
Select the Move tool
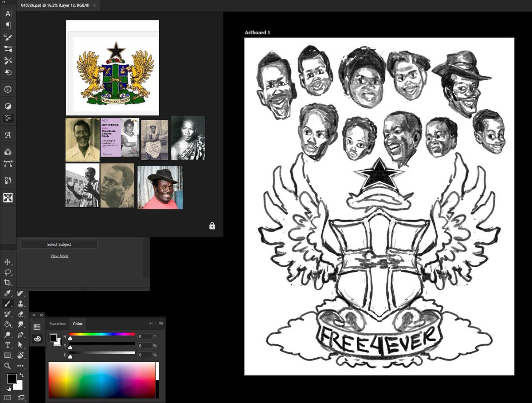(x=8, y=262)
